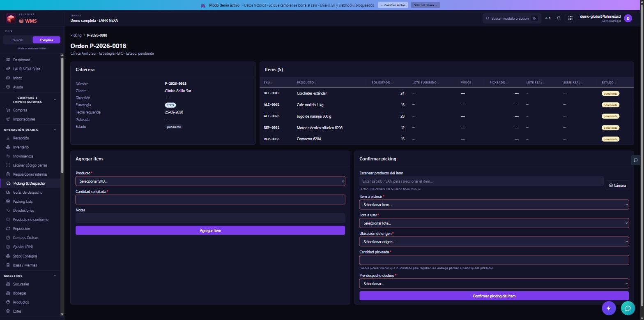Open the Ubicación de origen dropdown
This screenshot has width=644, height=320.
click(x=494, y=241)
